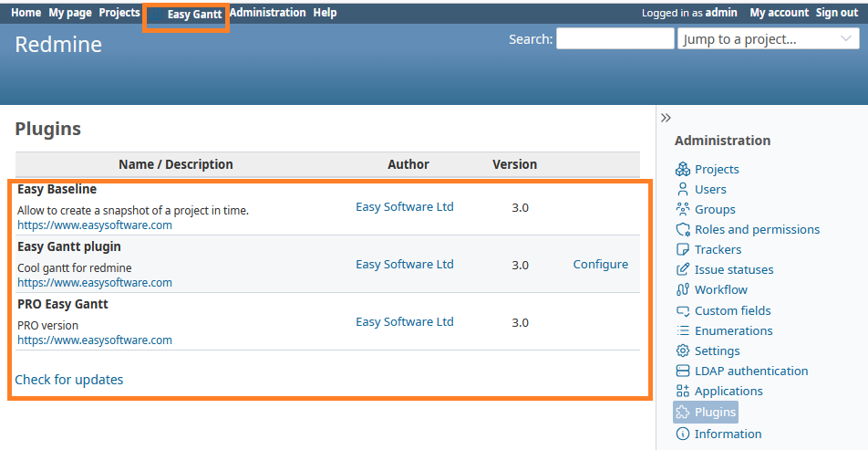Click the Roles and permissions shield icon

(x=683, y=230)
